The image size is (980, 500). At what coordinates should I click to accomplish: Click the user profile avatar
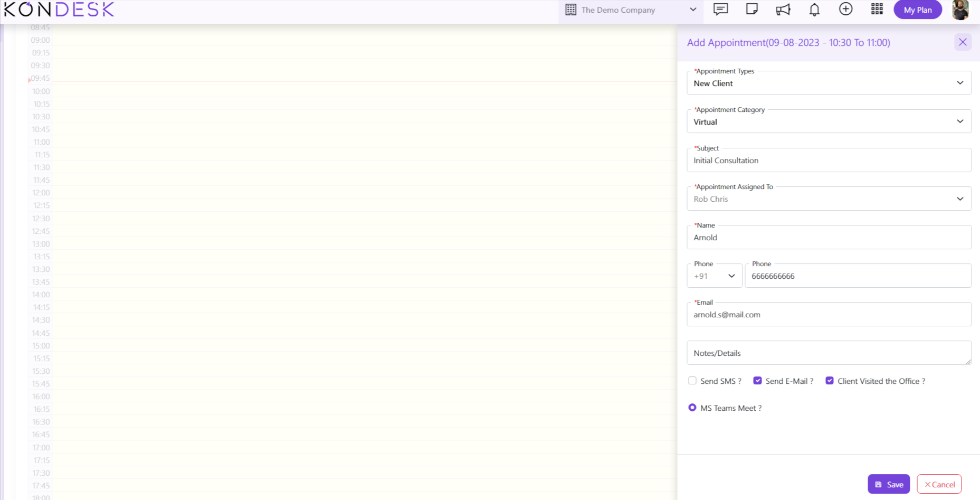coord(960,10)
